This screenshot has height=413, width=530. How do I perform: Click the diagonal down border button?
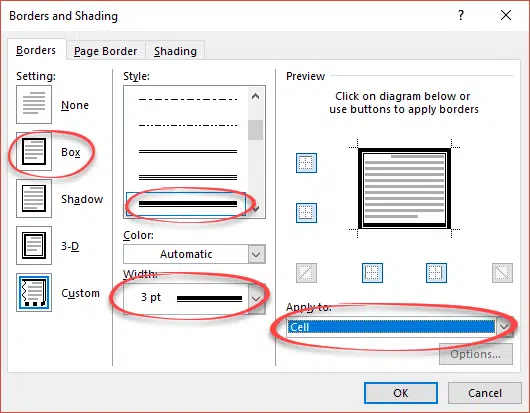pos(502,273)
